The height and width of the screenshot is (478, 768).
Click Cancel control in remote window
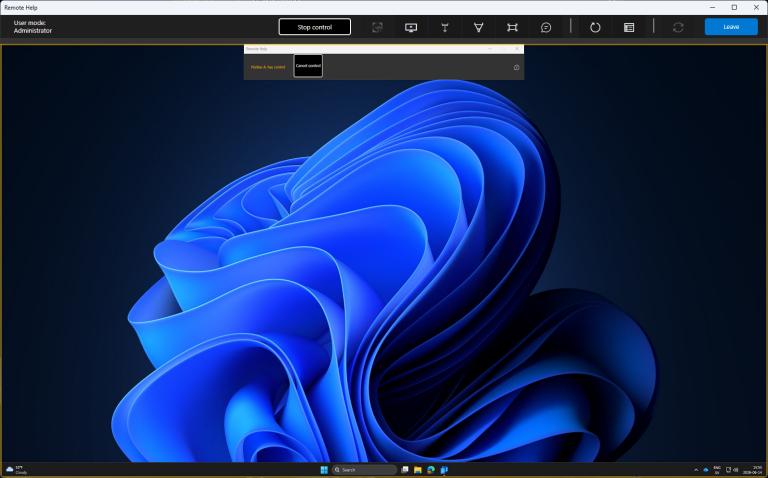click(x=308, y=66)
